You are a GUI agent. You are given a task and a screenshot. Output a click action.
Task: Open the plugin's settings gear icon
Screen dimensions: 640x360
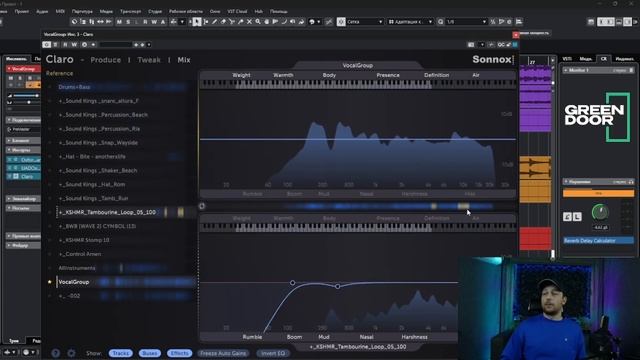(x=71, y=353)
